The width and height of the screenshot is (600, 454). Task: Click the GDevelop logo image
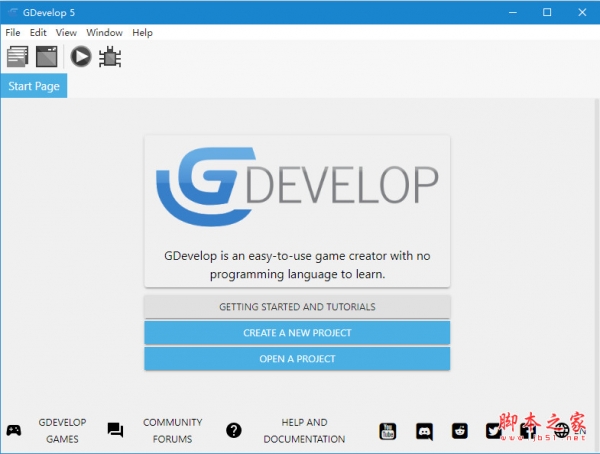tap(297, 186)
